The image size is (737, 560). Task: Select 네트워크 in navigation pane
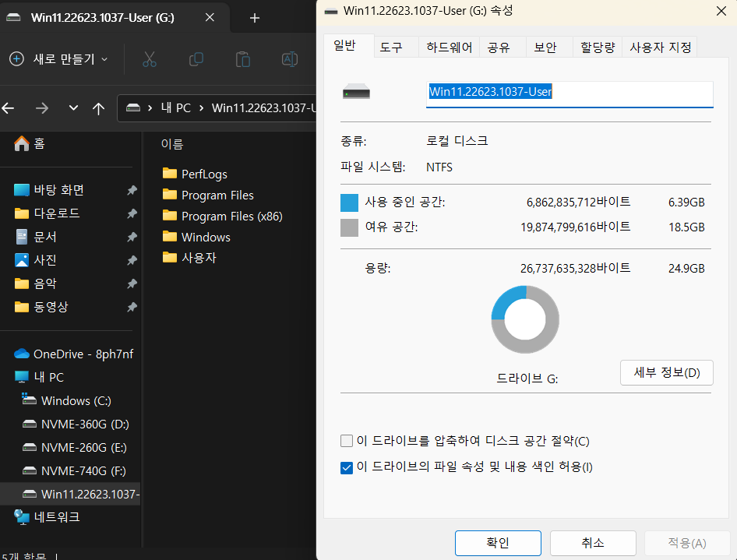[47, 517]
